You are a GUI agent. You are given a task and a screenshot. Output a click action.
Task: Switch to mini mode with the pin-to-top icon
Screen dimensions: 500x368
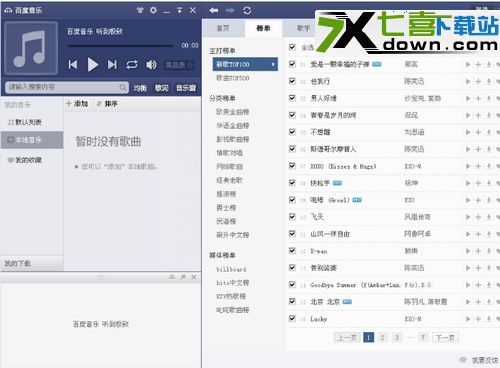pyautogui.click(x=179, y=10)
